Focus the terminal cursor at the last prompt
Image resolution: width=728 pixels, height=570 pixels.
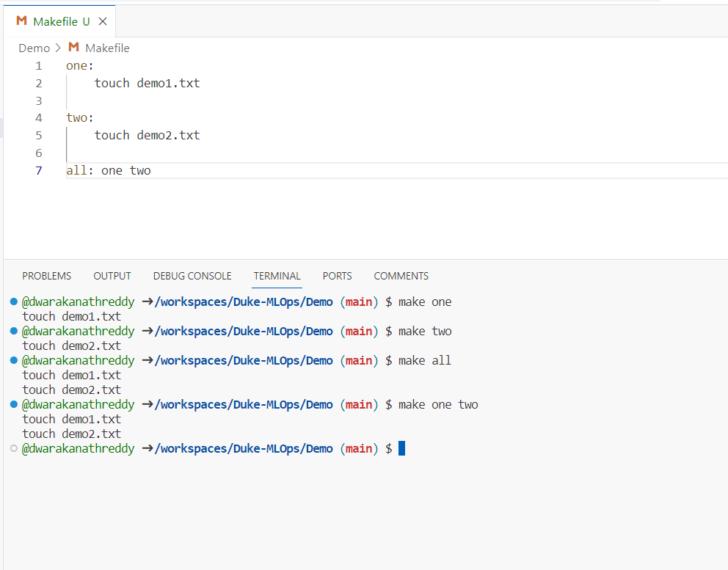pos(401,448)
